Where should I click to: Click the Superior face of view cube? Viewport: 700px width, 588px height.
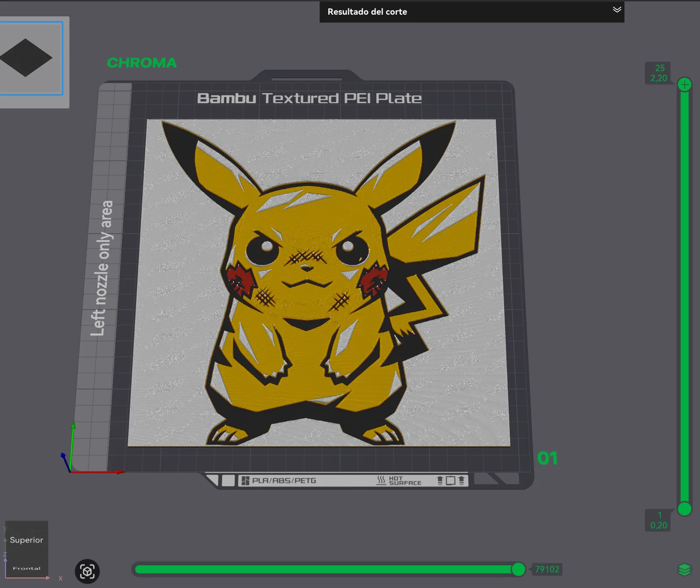[26, 540]
